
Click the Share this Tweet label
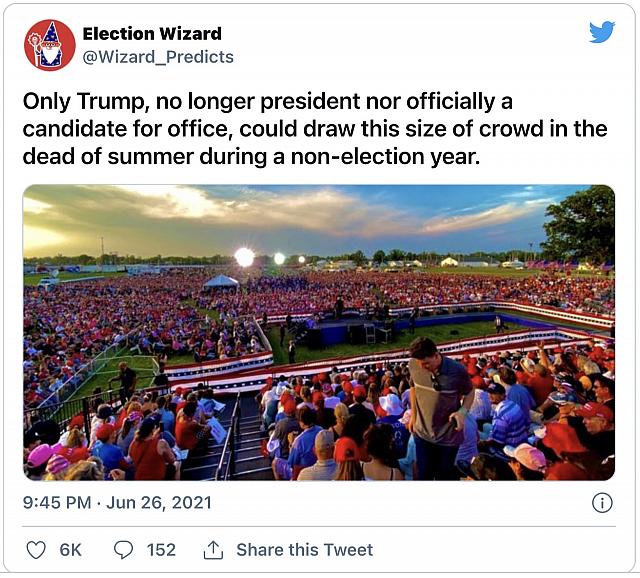point(304,550)
